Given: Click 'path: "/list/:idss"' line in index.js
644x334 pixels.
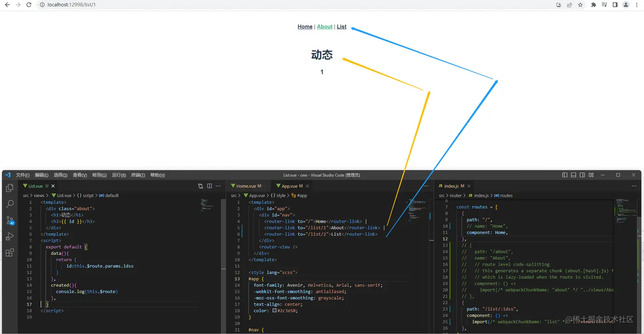Looking at the screenshot, I should click(x=492, y=309).
